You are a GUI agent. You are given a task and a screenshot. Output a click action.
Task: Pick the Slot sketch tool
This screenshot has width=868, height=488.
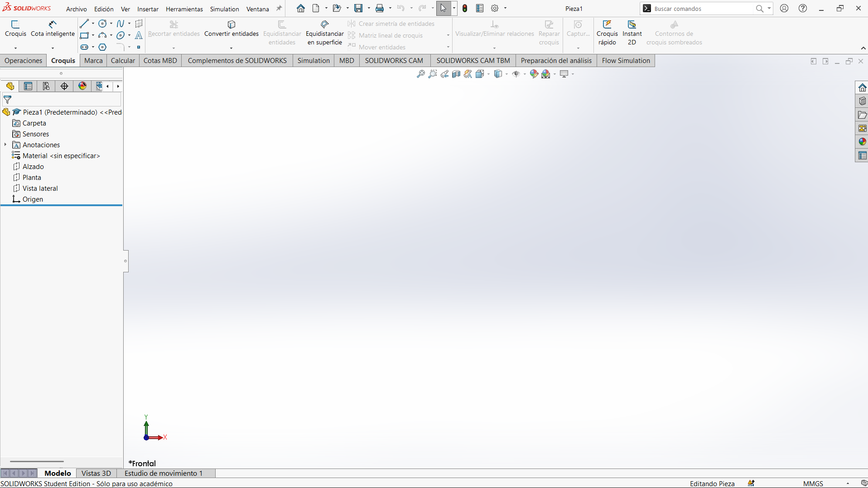[x=84, y=47]
